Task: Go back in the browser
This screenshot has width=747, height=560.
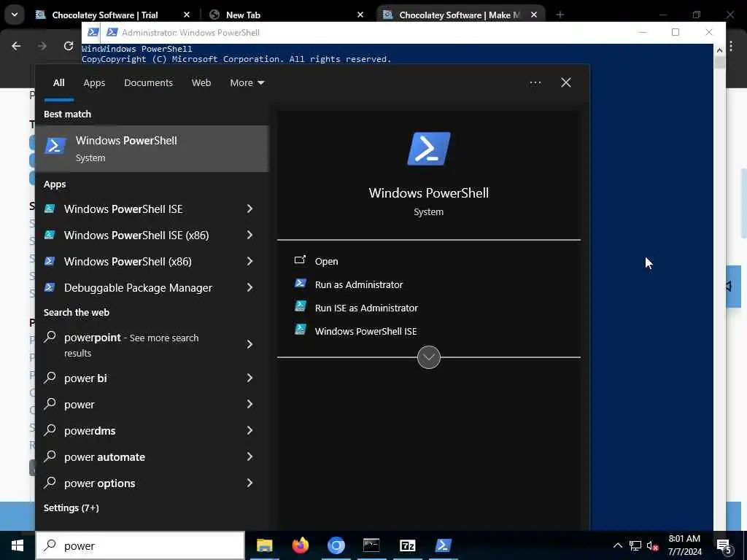Action: click(x=16, y=46)
